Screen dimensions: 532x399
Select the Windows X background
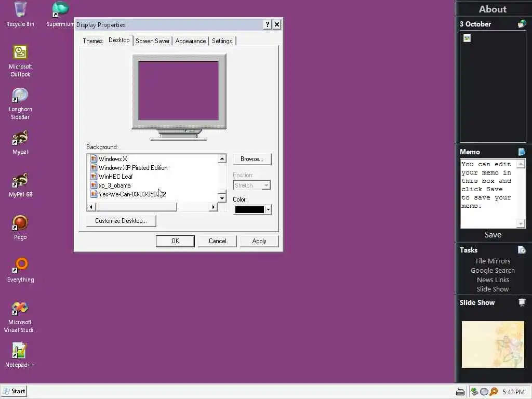click(113, 159)
